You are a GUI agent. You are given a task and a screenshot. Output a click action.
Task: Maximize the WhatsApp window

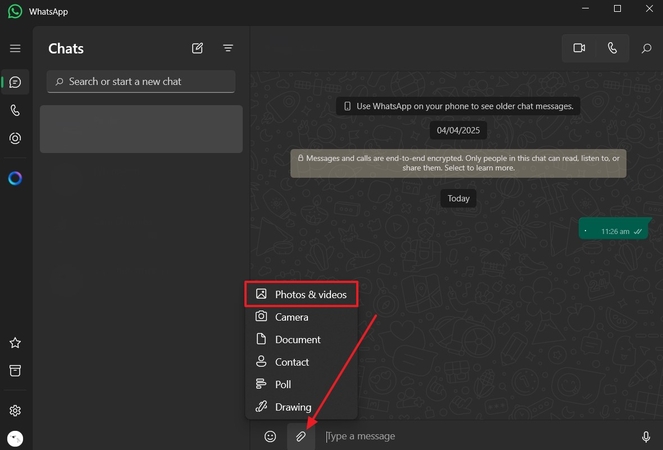click(617, 8)
